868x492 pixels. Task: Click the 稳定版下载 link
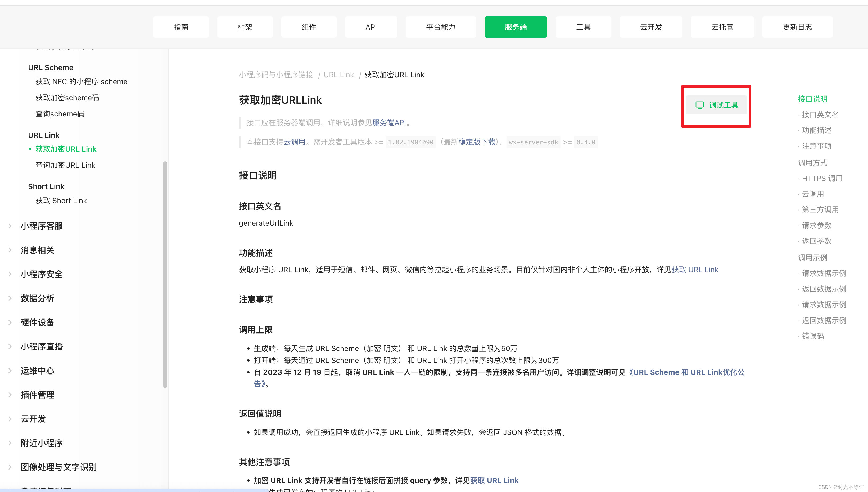pyautogui.click(x=477, y=142)
